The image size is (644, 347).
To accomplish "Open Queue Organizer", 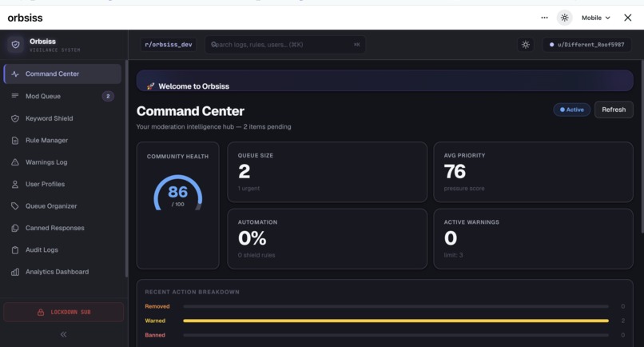I will coord(62,206).
